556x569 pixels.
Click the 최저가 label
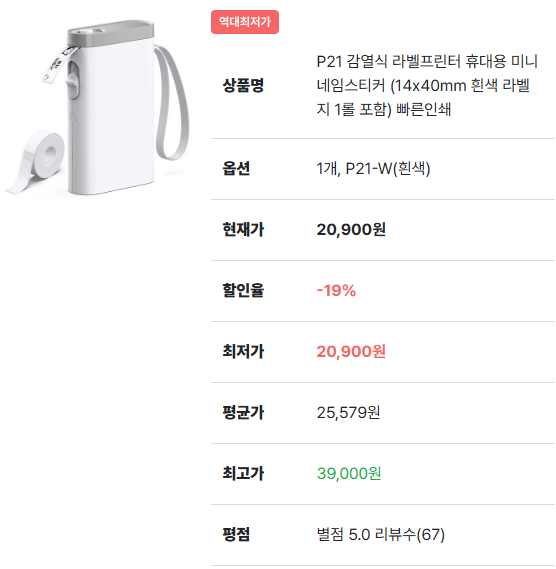coord(243,352)
